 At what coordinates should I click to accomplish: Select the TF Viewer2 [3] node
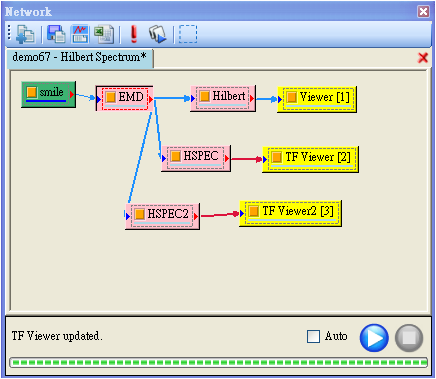[290, 214]
